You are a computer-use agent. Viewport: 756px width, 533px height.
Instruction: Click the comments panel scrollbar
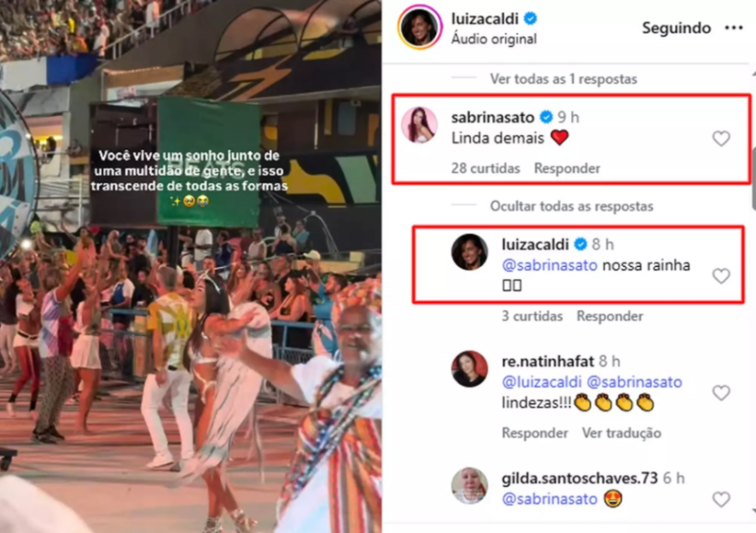tap(753, 178)
